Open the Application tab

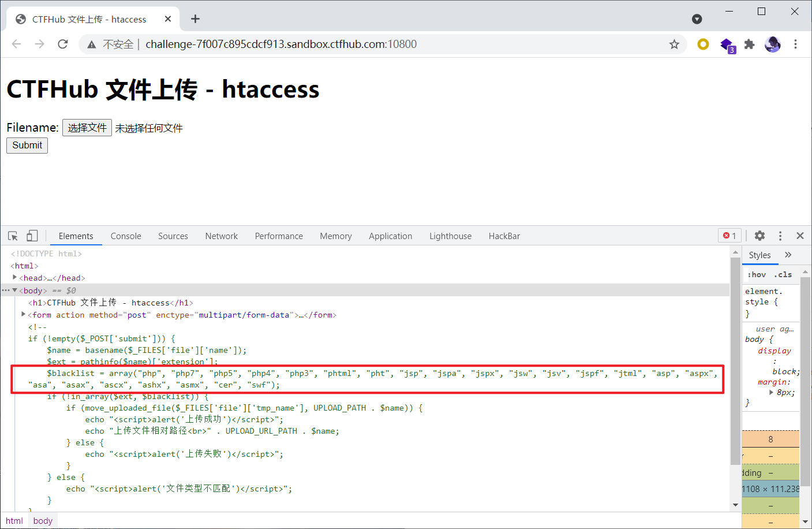(x=391, y=236)
